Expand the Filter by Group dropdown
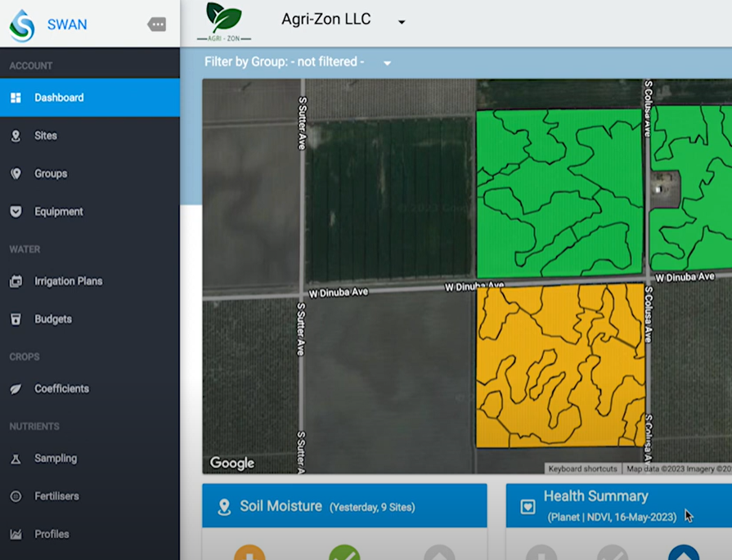This screenshot has width=732, height=560. pos(386,62)
